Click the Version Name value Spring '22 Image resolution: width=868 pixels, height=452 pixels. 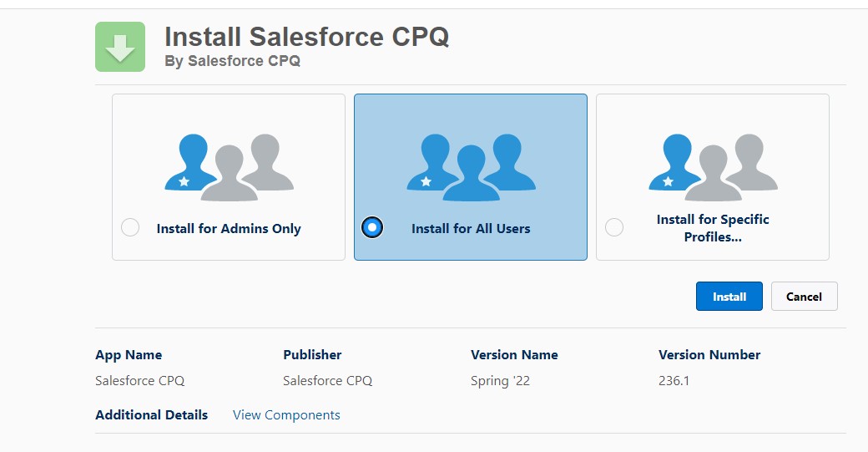500,381
